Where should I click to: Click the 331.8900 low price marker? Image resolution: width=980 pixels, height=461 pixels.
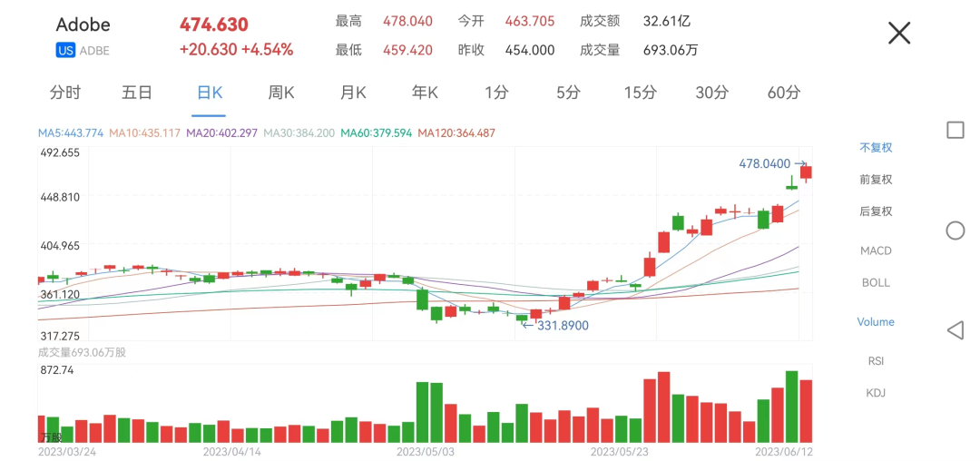tap(555, 326)
